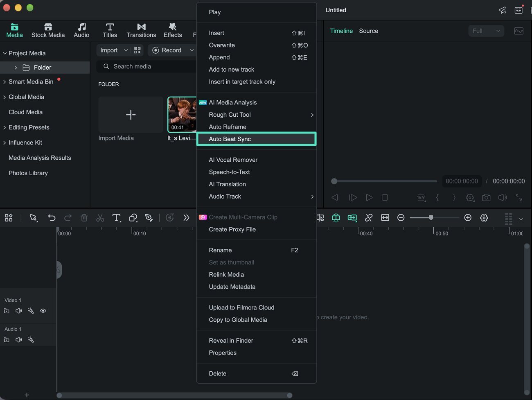
Task: Switch to the Audio tab
Action: point(81,31)
